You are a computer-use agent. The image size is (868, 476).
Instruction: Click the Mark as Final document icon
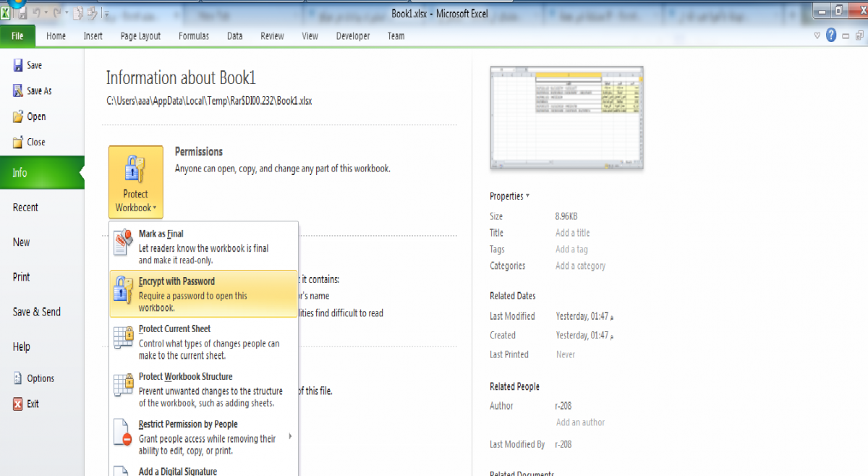click(124, 244)
